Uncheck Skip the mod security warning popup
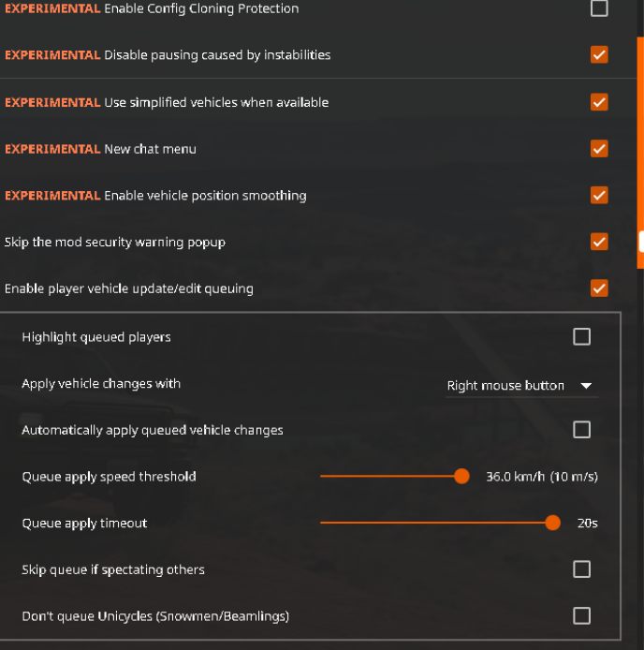Image resolution: width=644 pixels, height=650 pixels. 599,242
